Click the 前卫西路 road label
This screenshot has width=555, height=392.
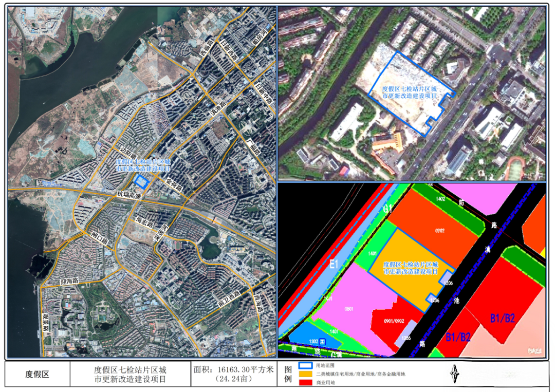pos(228,300)
